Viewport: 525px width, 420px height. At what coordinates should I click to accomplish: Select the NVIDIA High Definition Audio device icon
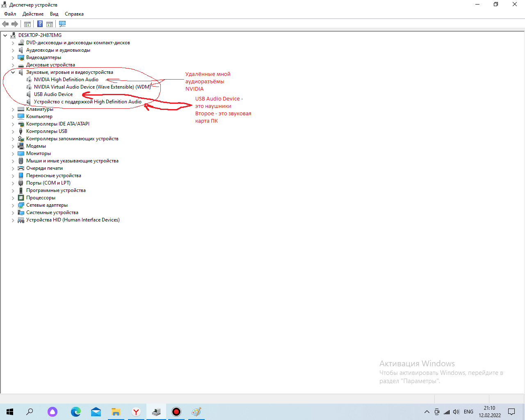tap(29, 80)
